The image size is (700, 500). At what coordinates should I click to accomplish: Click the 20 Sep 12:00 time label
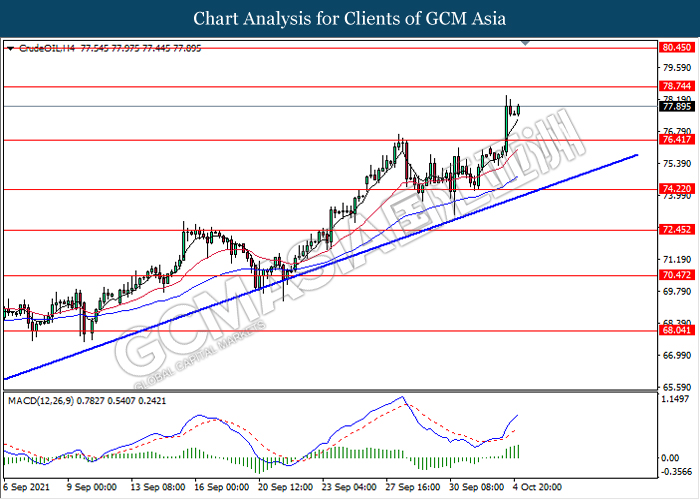click(x=286, y=487)
